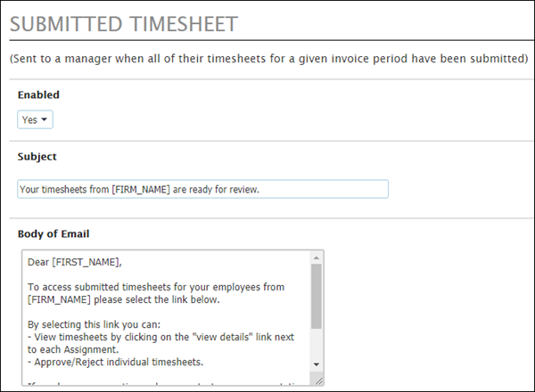Click the 'To access submitted timesheets' line
535x392 pixels.
pyautogui.click(x=156, y=287)
